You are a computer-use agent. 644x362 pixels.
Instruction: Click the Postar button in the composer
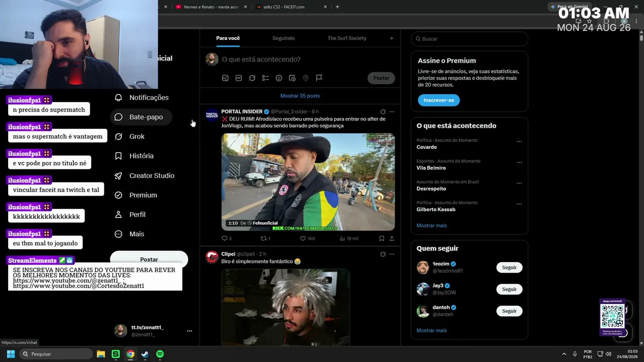click(381, 78)
